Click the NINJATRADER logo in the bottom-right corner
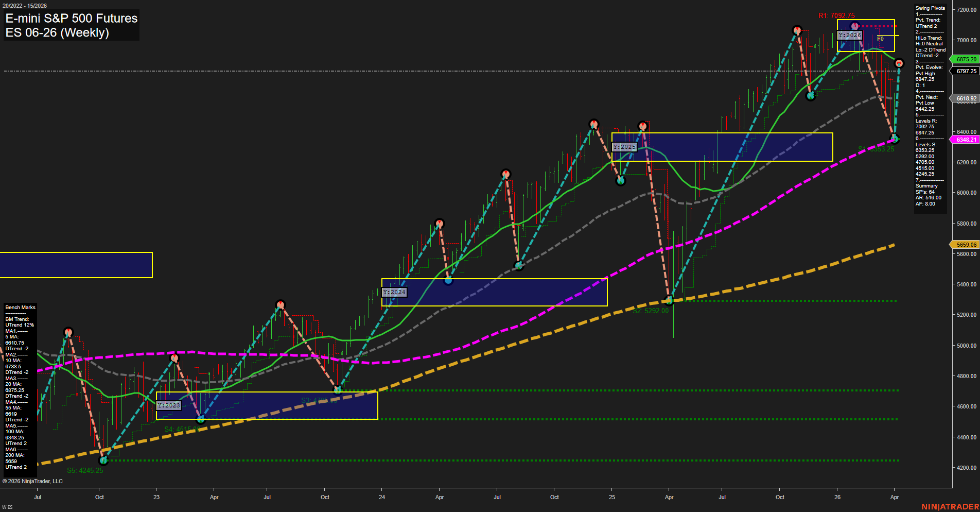 coord(951,506)
